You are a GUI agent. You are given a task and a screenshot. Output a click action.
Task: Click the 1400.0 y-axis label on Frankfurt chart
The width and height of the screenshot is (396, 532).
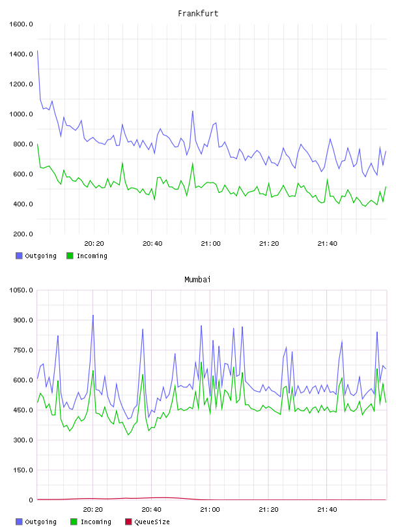(x=21, y=54)
